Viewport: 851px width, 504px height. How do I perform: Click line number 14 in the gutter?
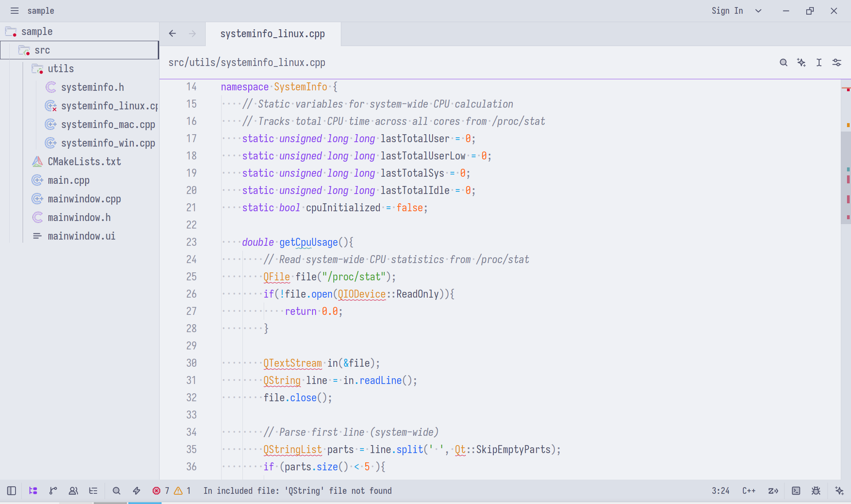pyautogui.click(x=191, y=87)
